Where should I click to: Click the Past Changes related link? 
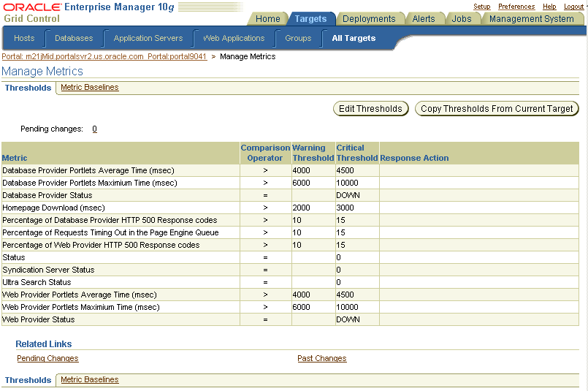[x=321, y=358]
